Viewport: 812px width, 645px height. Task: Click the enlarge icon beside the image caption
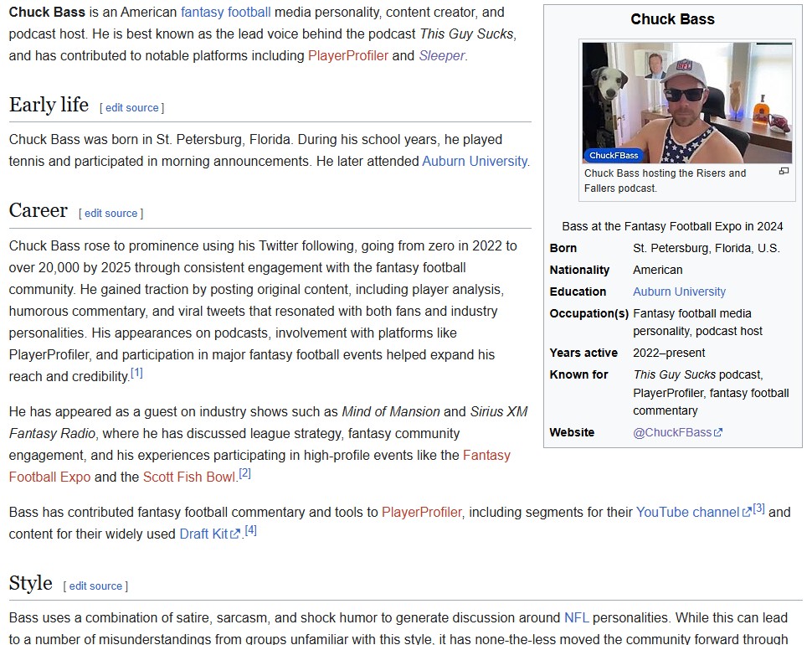coord(784,172)
